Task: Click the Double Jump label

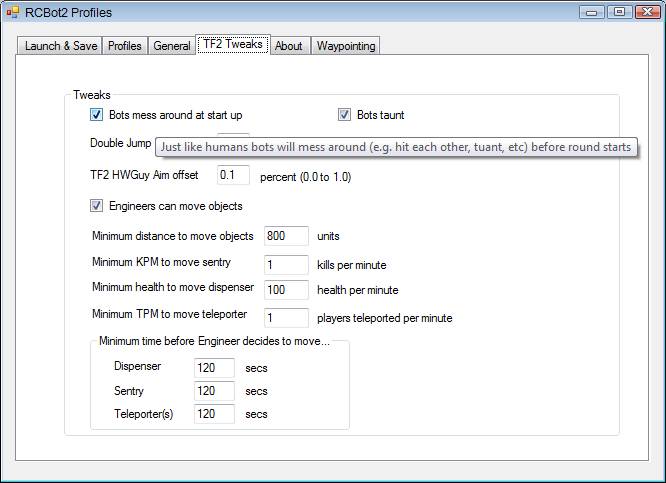Action: click(x=121, y=143)
